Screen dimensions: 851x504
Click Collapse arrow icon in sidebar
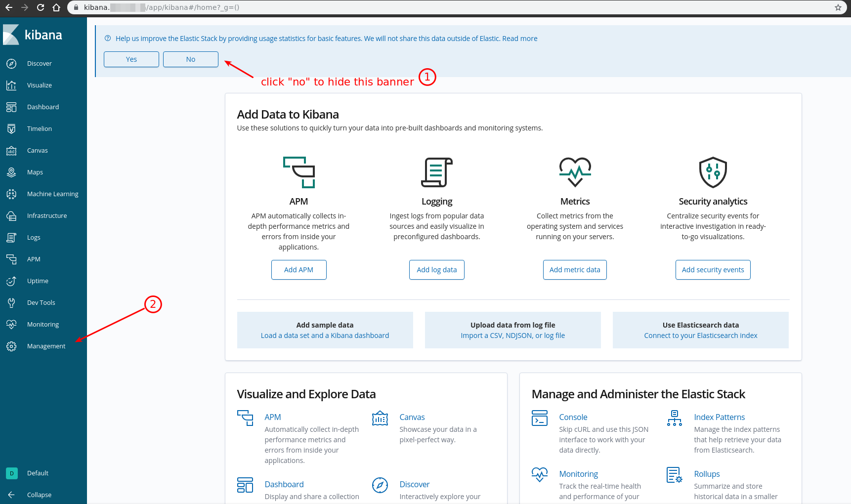tap(11, 495)
